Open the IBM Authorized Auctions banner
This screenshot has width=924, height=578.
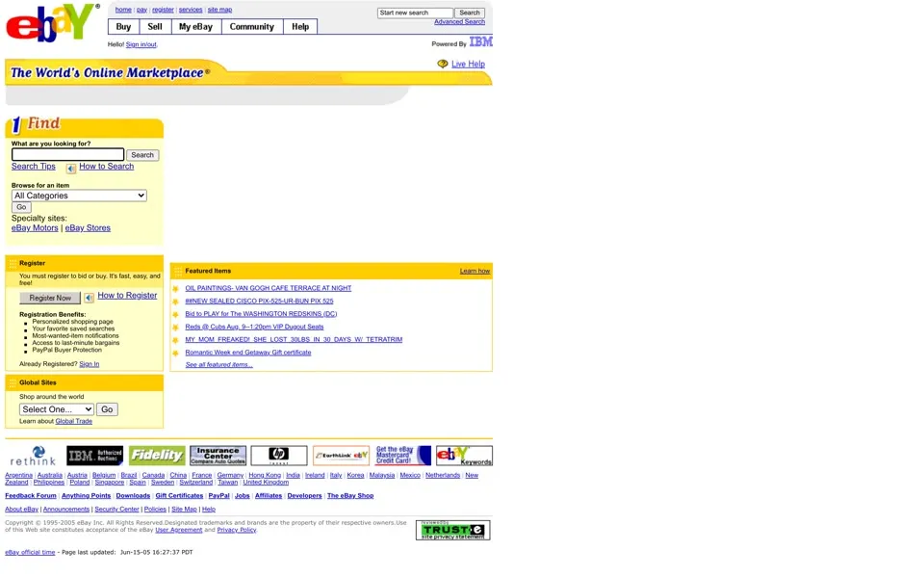[95, 456]
